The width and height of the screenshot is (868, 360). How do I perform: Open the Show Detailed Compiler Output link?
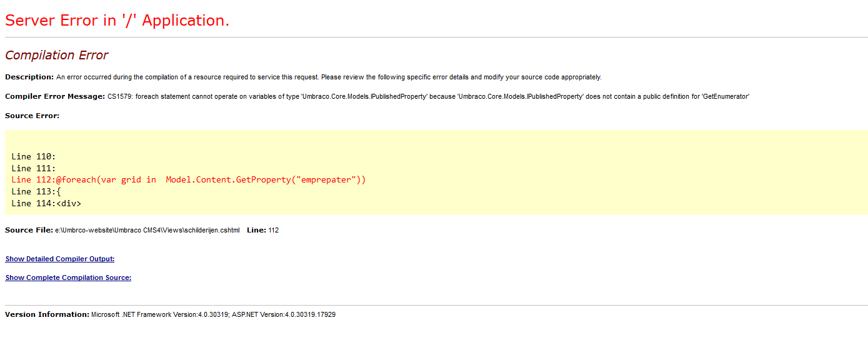click(x=60, y=259)
